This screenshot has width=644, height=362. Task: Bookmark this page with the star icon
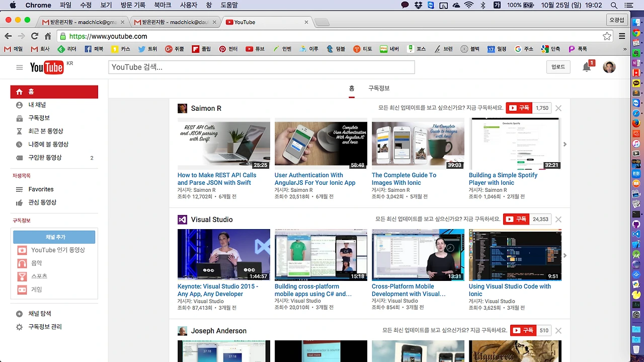pos(607,36)
